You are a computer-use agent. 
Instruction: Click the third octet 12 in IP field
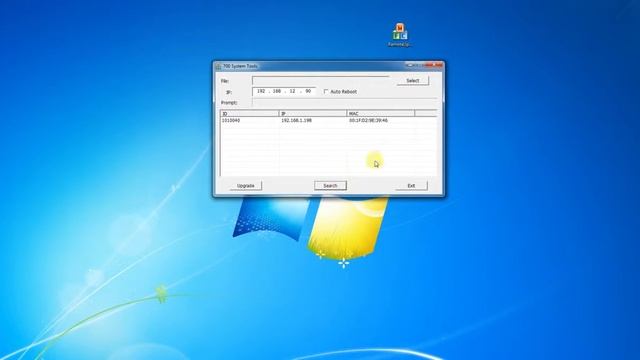292,91
